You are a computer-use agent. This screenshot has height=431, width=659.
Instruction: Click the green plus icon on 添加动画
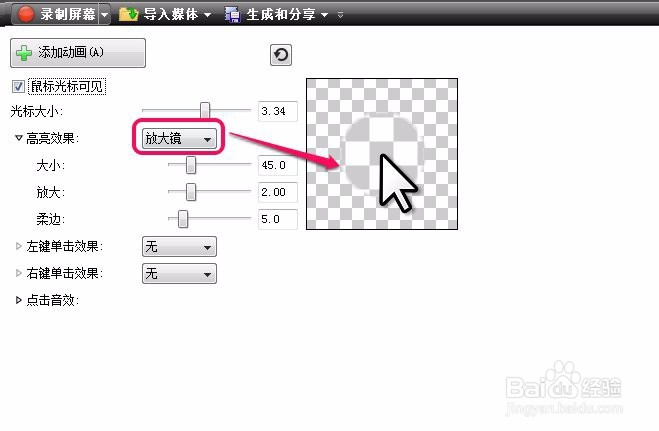coord(24,53)
